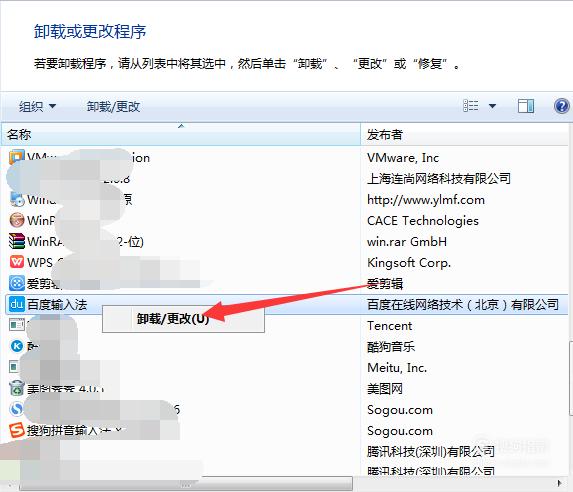573x492 pixels.
Task: Click publisher 百度在线网络技术（北京）有限公司
Action: point(463,304)
